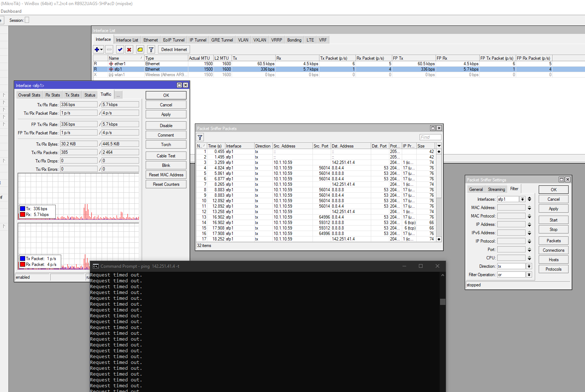The height and width of the screenshot is (392, 585).
Task: Open the Streaming tab in Packet Sniffer Settings
Action: [x=496, y=189]
